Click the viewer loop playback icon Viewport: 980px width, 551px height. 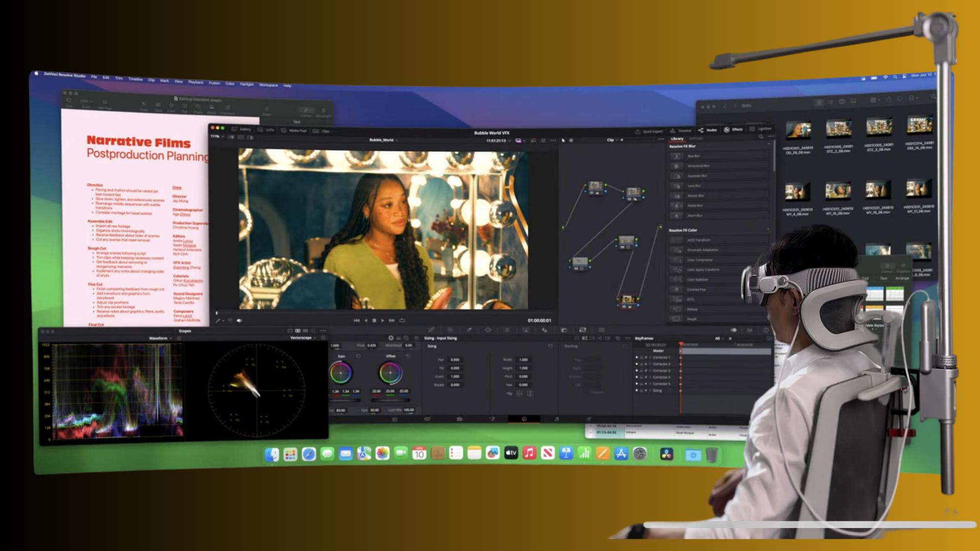coord(402,320)
